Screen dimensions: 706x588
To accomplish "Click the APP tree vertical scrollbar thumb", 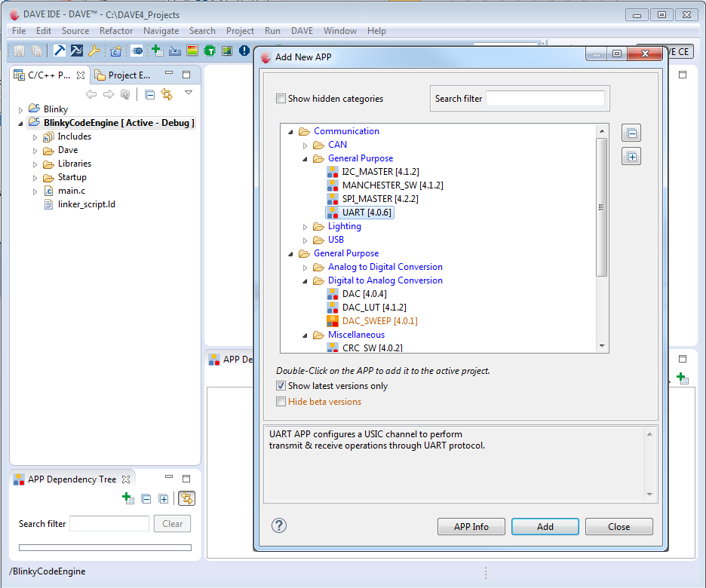I will point(601,207).
